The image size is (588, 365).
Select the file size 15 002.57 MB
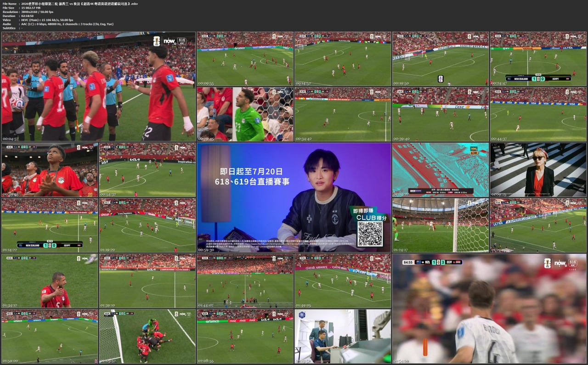pyautogui.click(x=31, y=8)
